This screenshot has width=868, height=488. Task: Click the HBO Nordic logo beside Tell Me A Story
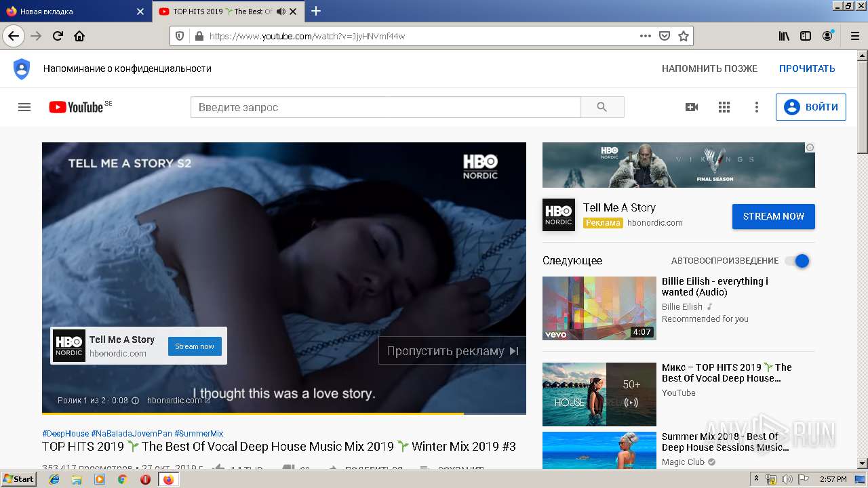(559, 215)
